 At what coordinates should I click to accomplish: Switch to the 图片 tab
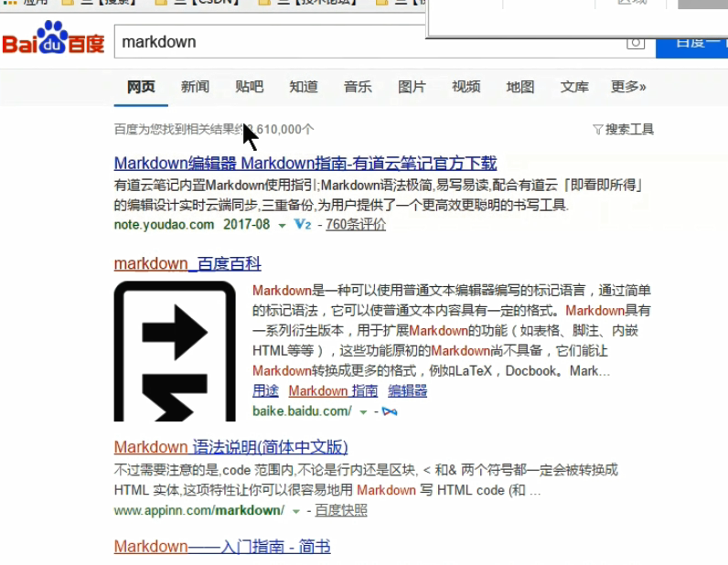point(412,87)
